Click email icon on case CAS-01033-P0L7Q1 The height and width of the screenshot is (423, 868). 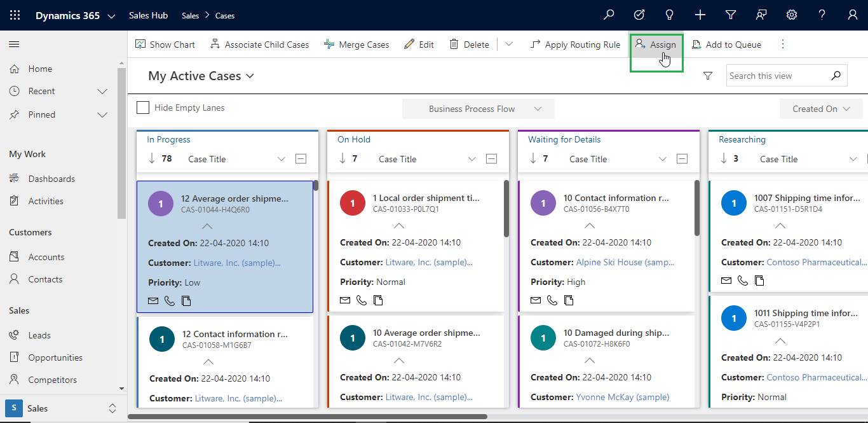tap(345, 300)
